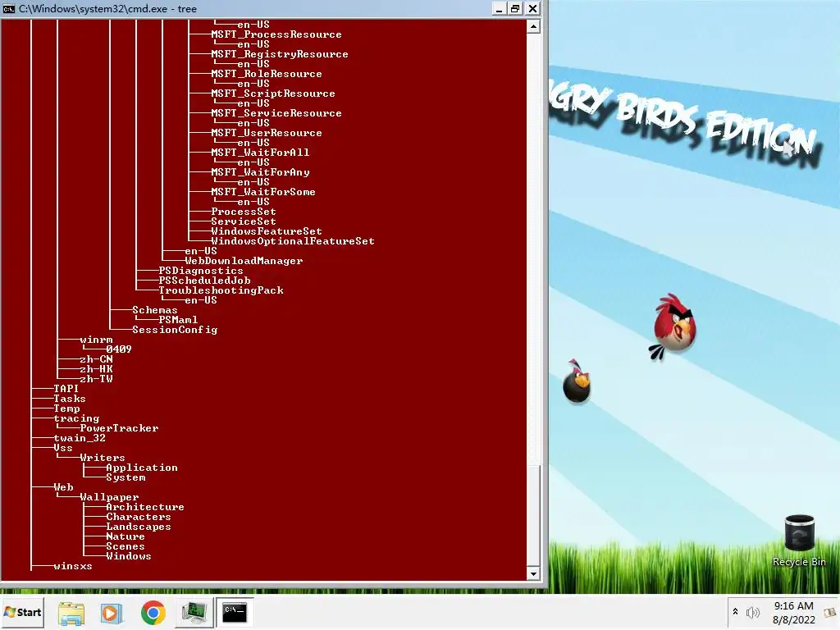840x630 pixels.
Task: Click the MSFT_WaitForSome line
Action: point(263,192)
